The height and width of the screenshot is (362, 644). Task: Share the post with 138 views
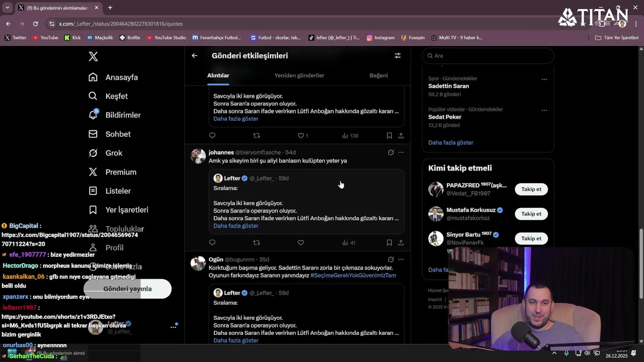coord(401,136)
